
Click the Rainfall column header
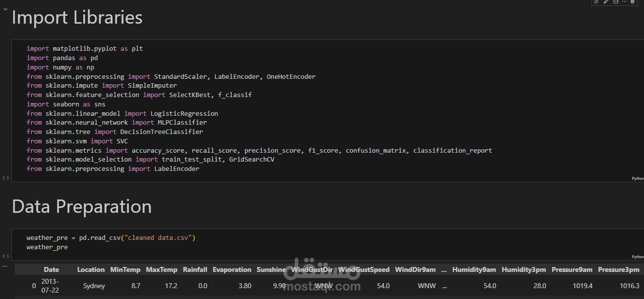[x=195, y=269]
